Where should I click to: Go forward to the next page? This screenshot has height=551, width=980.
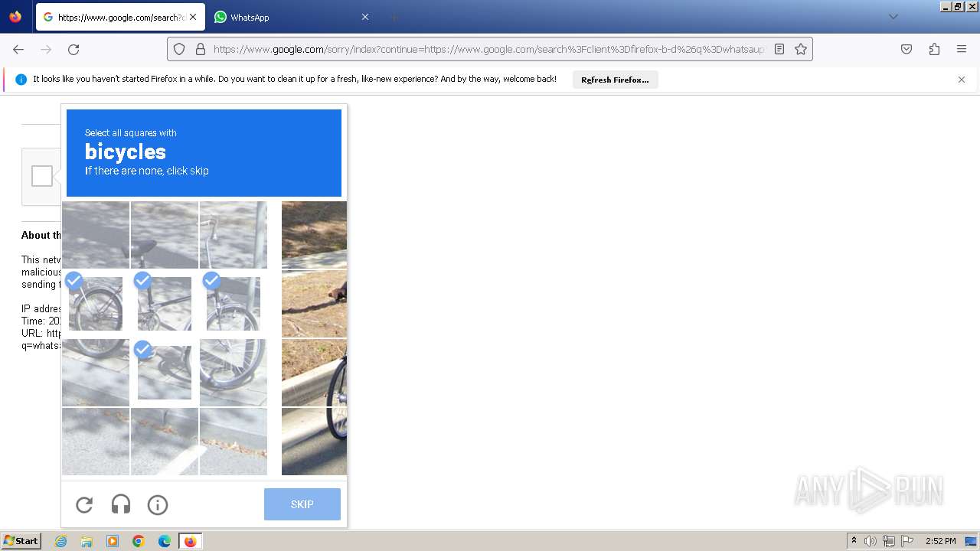pyautogui.click(x=46, y=49)
